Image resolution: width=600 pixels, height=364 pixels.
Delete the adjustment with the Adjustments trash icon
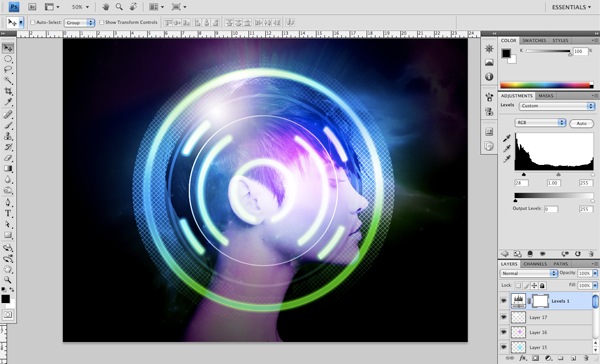click(x=591, y=254)
